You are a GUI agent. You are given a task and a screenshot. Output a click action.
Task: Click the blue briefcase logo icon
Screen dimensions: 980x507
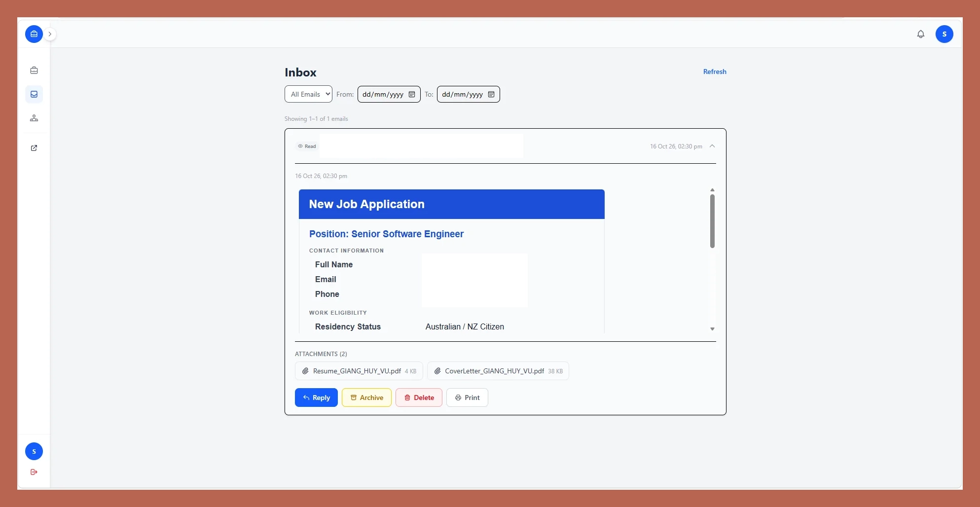pyautogui.click(x=34, y=34)
